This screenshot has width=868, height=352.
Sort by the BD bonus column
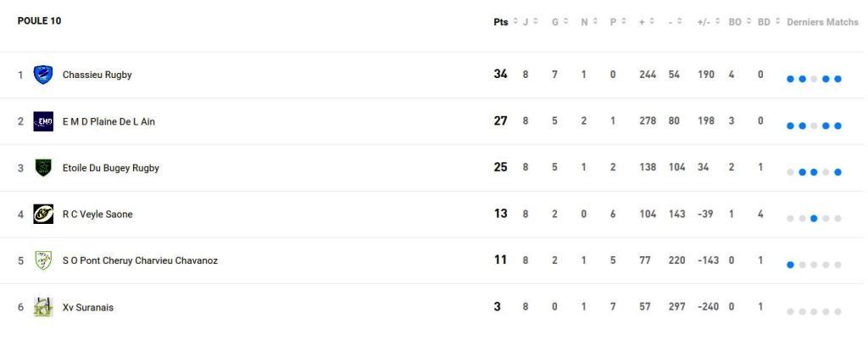pyautogui.click(x=764, y=22)
